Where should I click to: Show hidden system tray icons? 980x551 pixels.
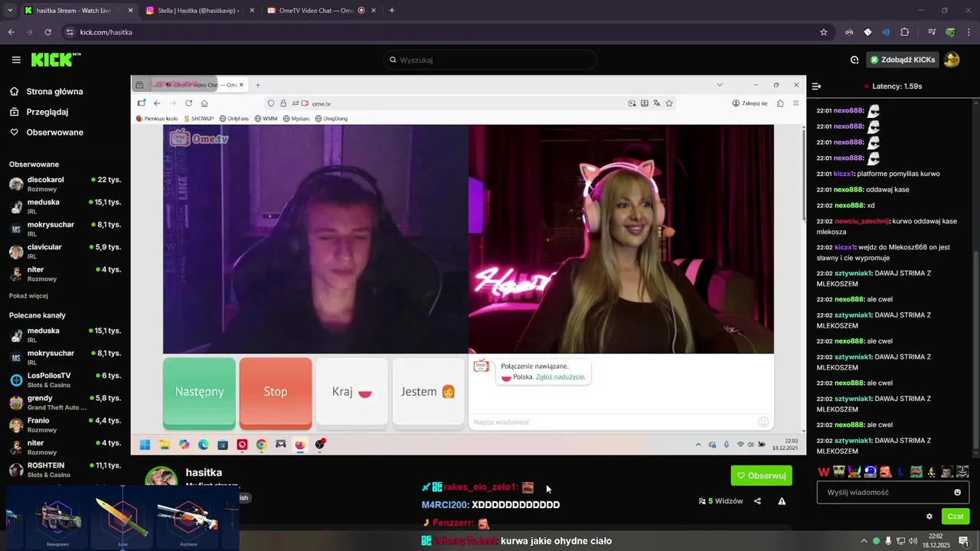pos(864,541)
